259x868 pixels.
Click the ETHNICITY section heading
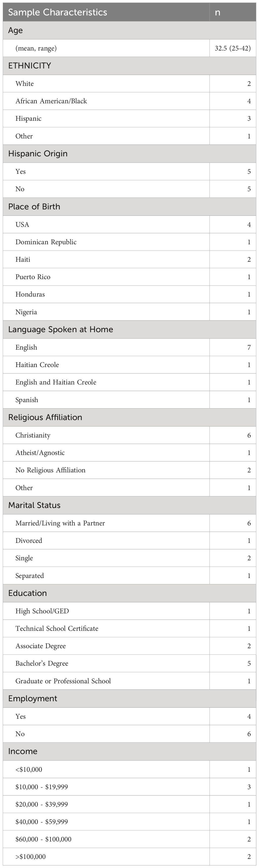coord(30,66)
